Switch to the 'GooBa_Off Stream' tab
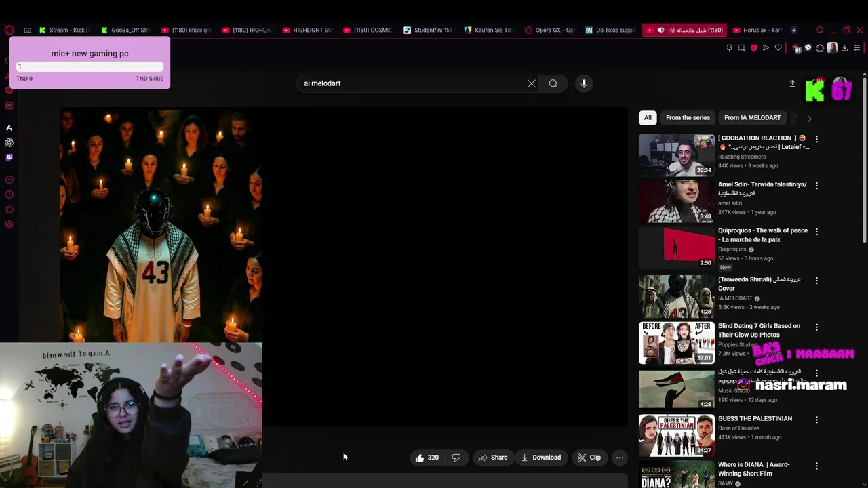This screenshot has height=488, width=868. tap(126, 30)
